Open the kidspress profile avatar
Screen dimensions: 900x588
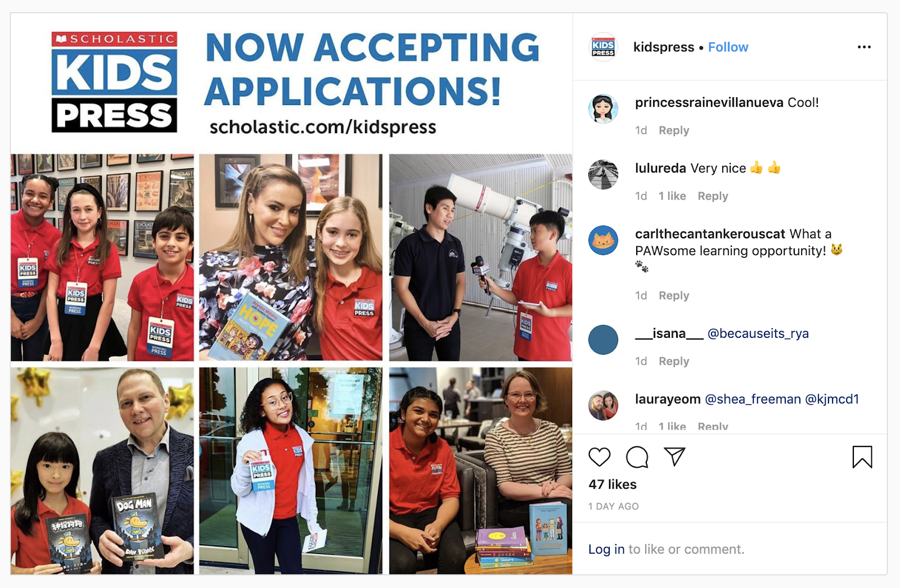click(603, 47)
